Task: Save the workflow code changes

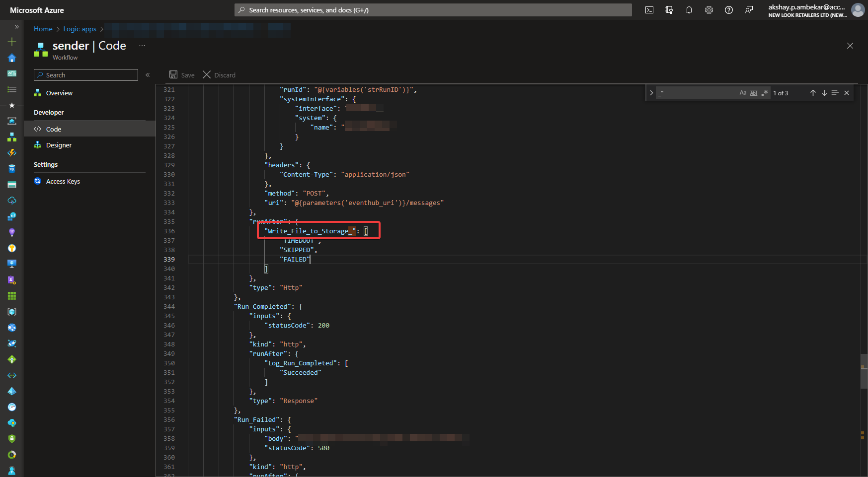Action: (x=181, y=74)
